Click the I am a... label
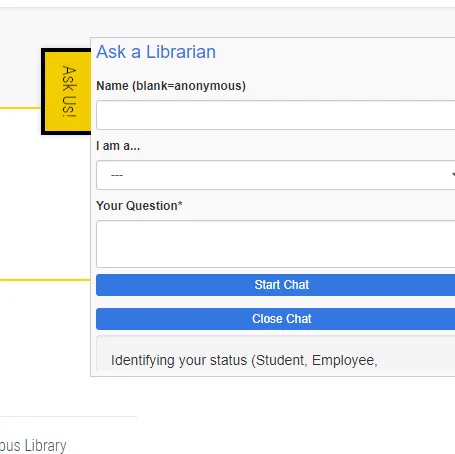The height and width of the screenshot is (454, 455). [x=118, y=146]
